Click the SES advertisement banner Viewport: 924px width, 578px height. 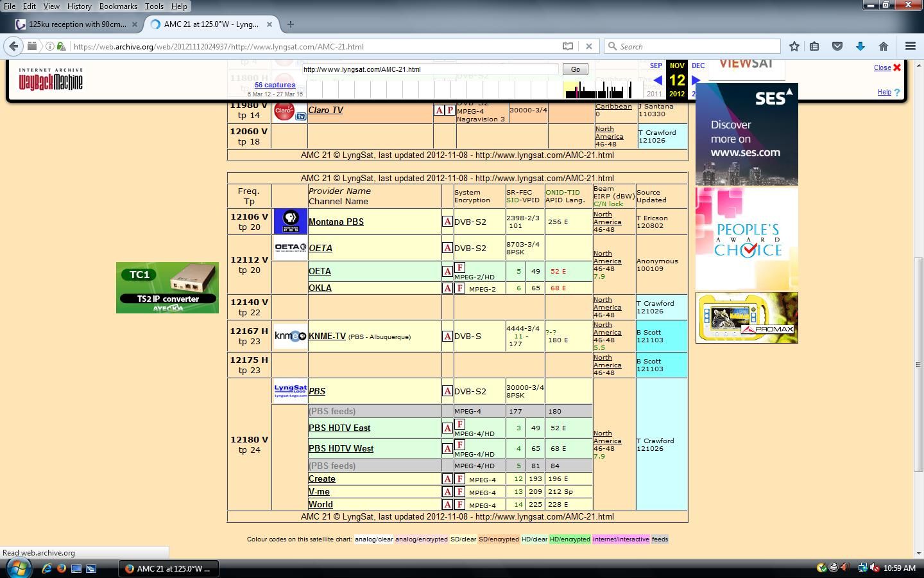(747, 134)
